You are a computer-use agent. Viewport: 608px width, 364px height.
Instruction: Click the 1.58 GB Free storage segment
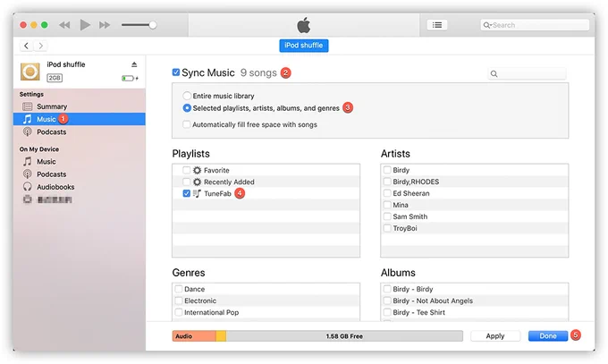(344, 336)
